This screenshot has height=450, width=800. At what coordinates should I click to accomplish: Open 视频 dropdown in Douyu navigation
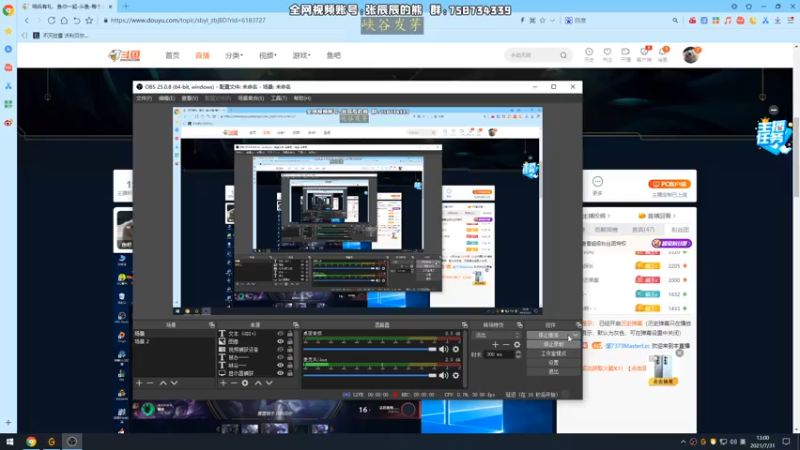click(x=267, y=55)
